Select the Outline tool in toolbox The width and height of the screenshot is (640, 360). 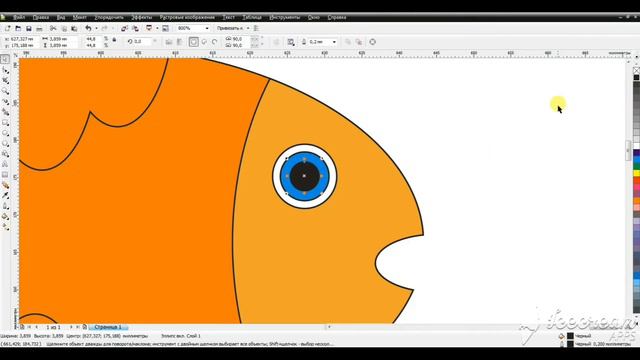pyautogui.click(x=5, y=206)
